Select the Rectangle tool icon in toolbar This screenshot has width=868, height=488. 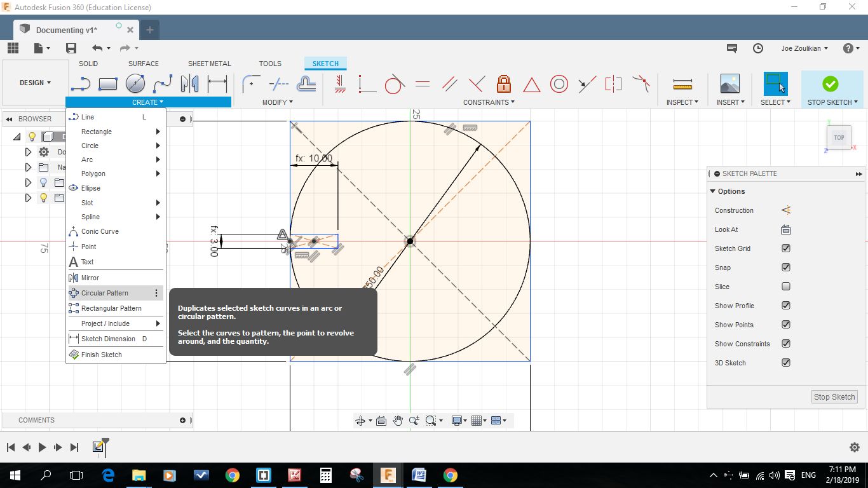tap(108, 83)
